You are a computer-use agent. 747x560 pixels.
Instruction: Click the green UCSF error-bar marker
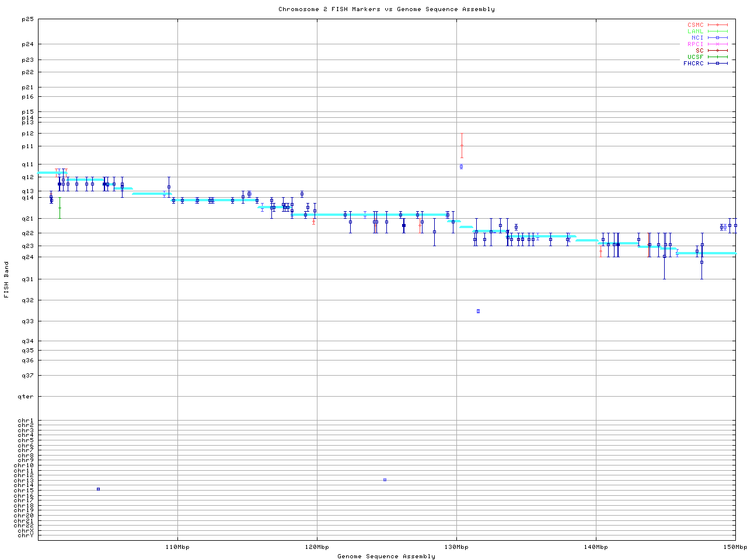point(60,208)
